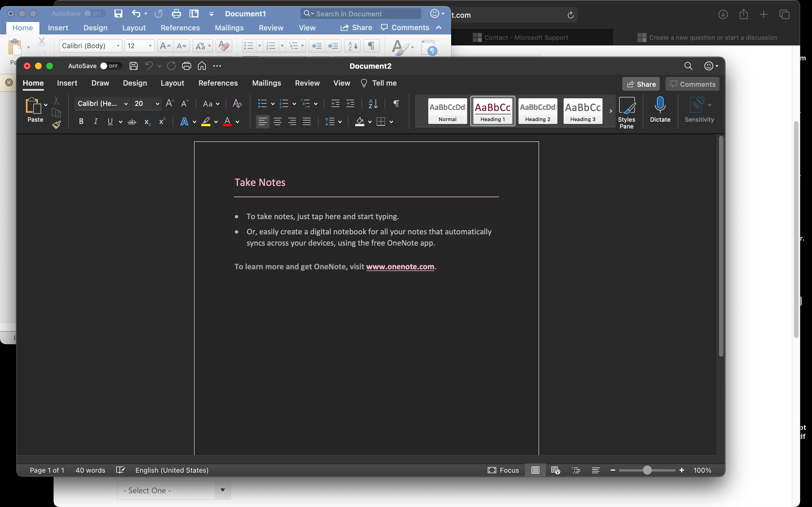Click the Print icon in Document2 title bar
This screenshot has width=812, height=507.
click(x=187, y=66)
